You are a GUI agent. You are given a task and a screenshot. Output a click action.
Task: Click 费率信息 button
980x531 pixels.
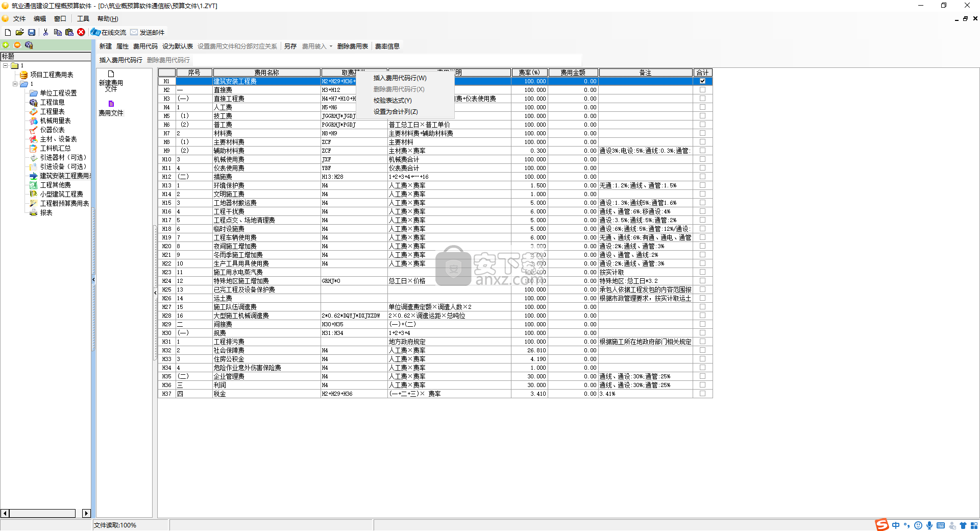387,46
